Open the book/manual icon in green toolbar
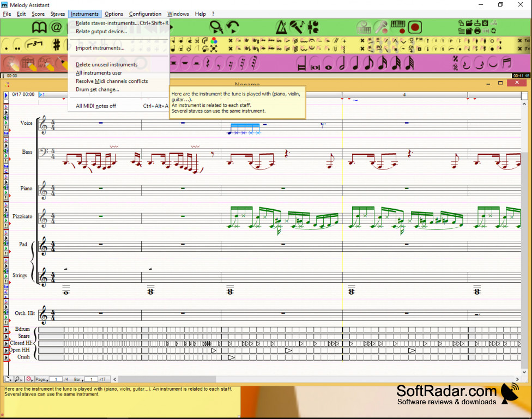The image size is (532, 419). 39,27
